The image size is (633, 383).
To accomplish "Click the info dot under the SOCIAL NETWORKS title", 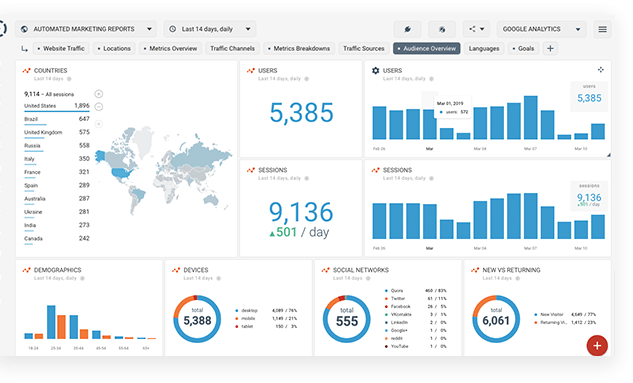I will click(368, 278).
